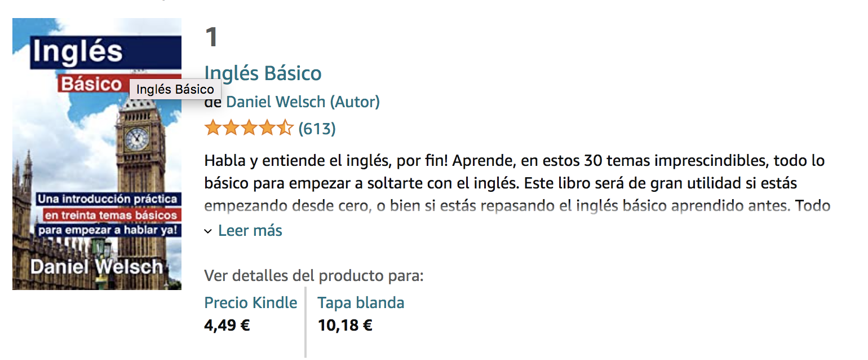Image resolution: width=868 pixels, height=360 pixels.
Task: Open the 613 customer reviews link
Action: coord(317,129)
